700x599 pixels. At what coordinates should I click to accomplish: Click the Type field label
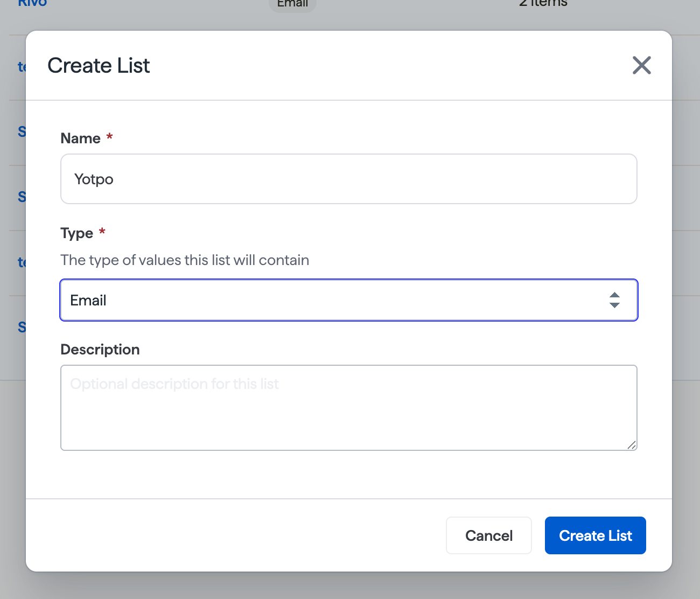(x=77, y=233)
